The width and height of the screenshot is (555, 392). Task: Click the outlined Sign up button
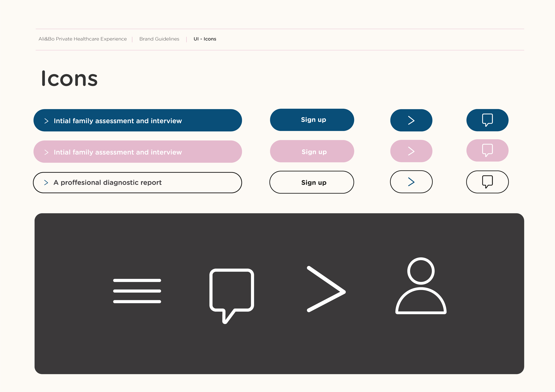pos(312,182)
